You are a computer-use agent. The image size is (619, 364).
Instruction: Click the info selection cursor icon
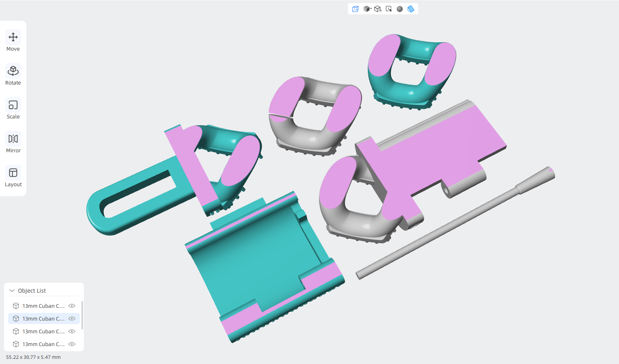coord(389,9)
